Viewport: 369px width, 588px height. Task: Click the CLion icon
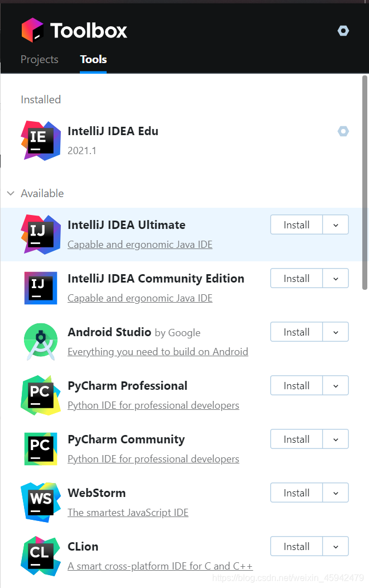pos(41,556)
